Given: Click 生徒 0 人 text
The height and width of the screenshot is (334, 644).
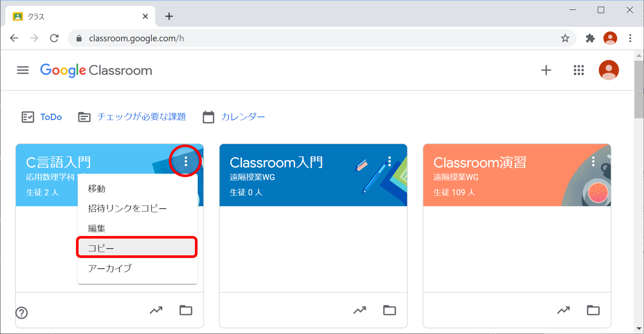Looking at the screenshot, I should tap(246, 192).
